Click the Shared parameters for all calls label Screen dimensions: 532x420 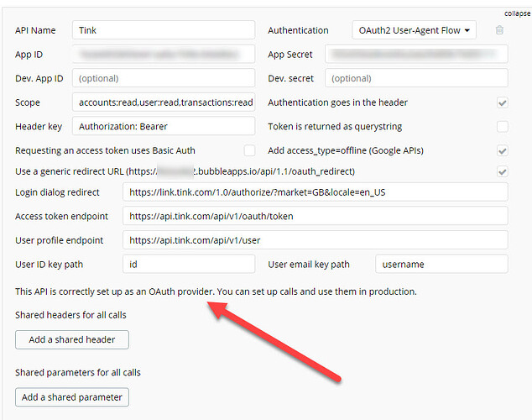(x=78, y=373)
